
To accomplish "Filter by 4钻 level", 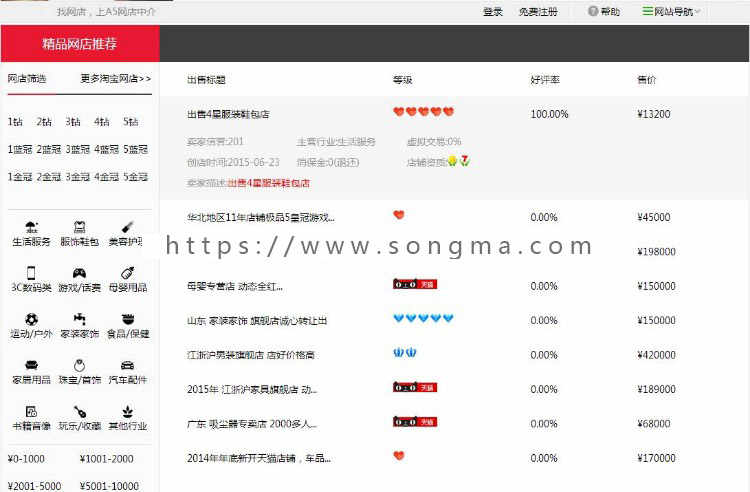I will coord(101,122).
